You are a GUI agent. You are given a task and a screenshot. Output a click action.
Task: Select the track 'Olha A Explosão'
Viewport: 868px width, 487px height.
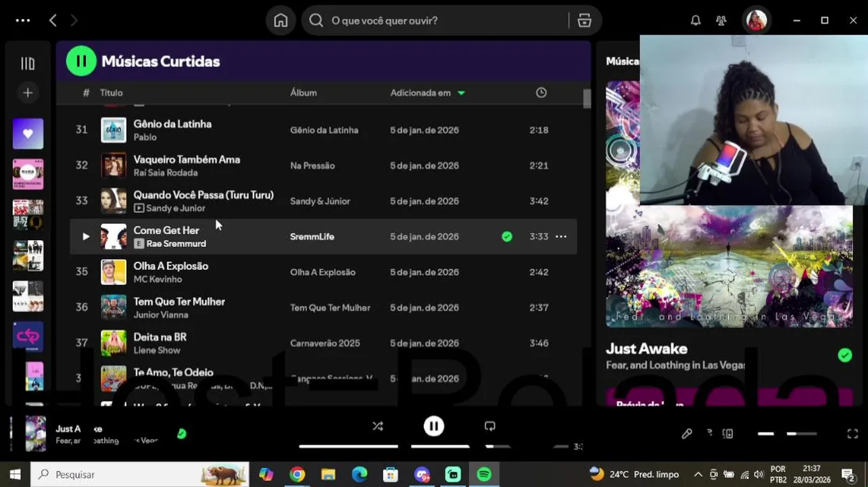click(171, 266)
